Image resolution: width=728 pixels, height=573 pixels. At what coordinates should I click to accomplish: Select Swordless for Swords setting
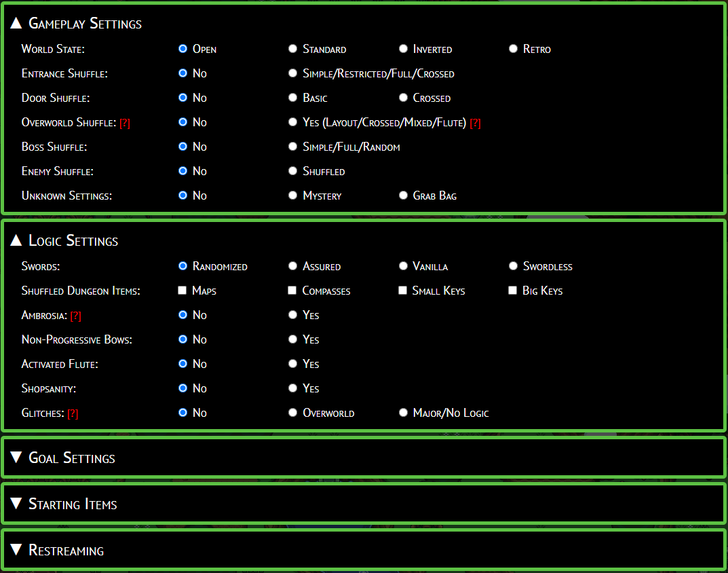click(x=513, y=266)
